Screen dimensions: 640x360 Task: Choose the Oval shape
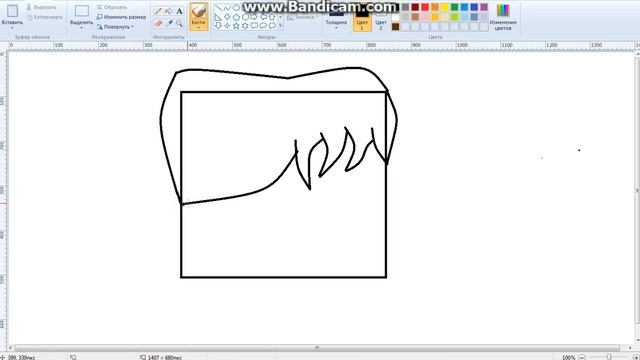click(x=236, y=7)
